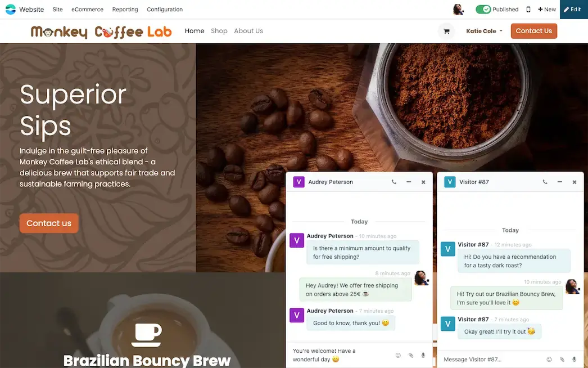The image size is (588, 368).
Task: Open the Reporting menu
Action: tap(125, 10)
